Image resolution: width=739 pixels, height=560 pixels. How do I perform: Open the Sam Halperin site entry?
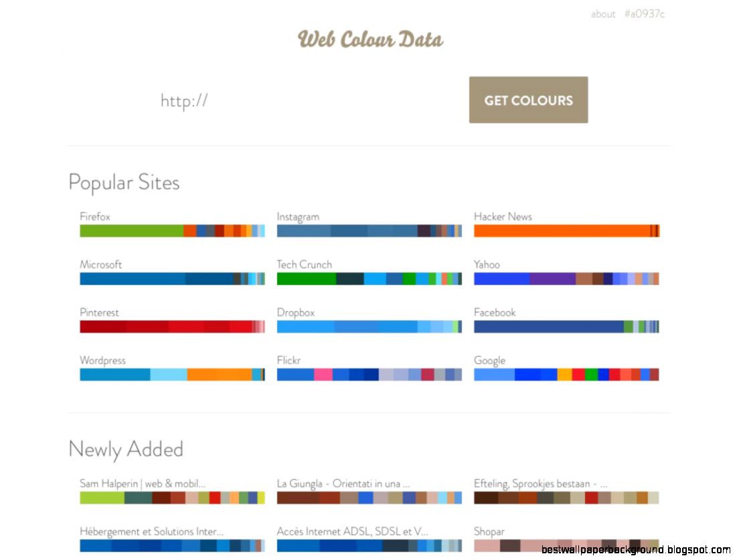coord(142,484)
